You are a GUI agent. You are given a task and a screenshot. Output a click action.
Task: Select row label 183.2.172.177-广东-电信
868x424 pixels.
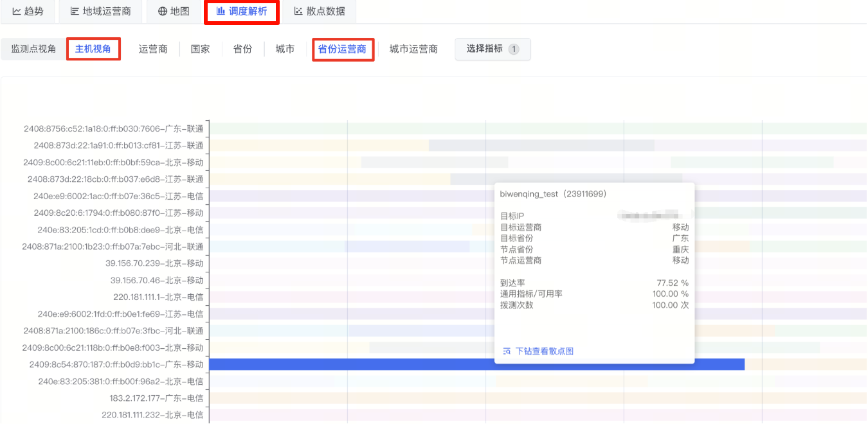point(156,398)
